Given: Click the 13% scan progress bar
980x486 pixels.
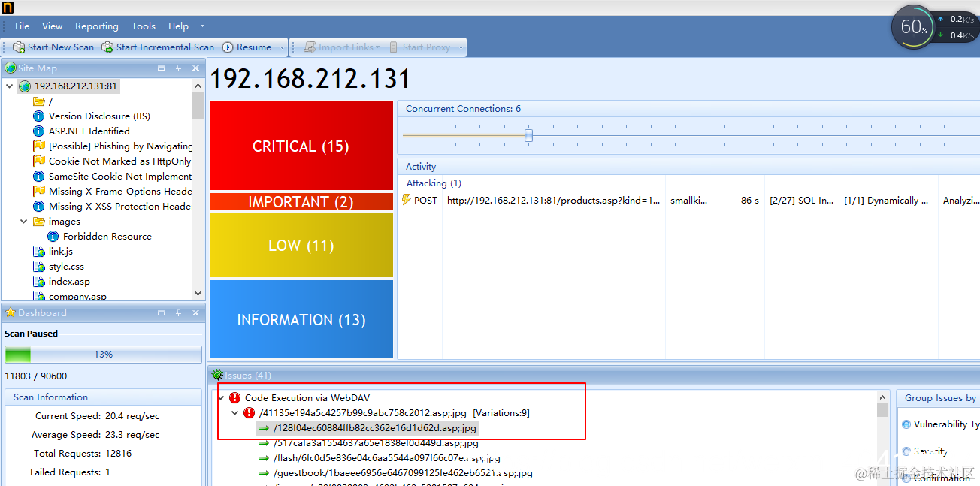Looking at the screenshot, I should (x=103, y=355).
